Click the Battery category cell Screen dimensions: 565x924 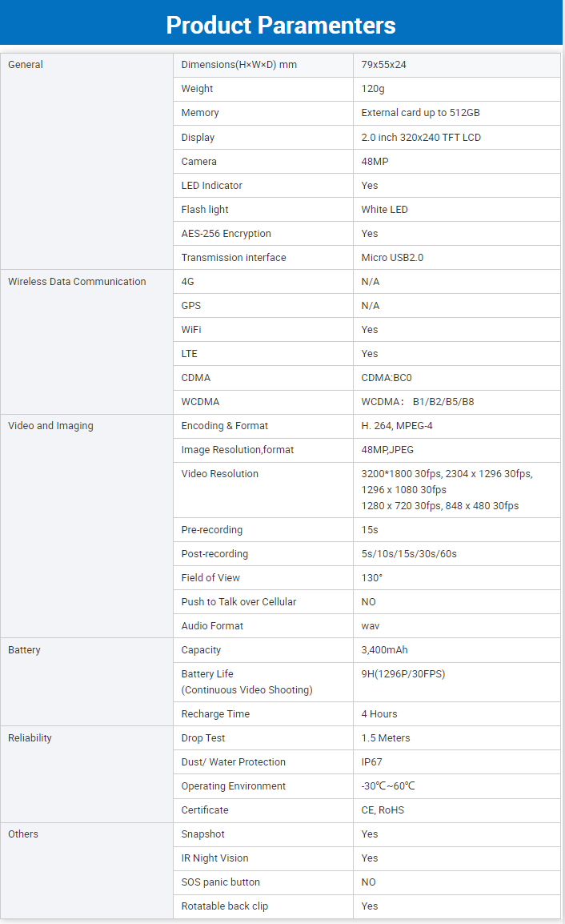24,650
